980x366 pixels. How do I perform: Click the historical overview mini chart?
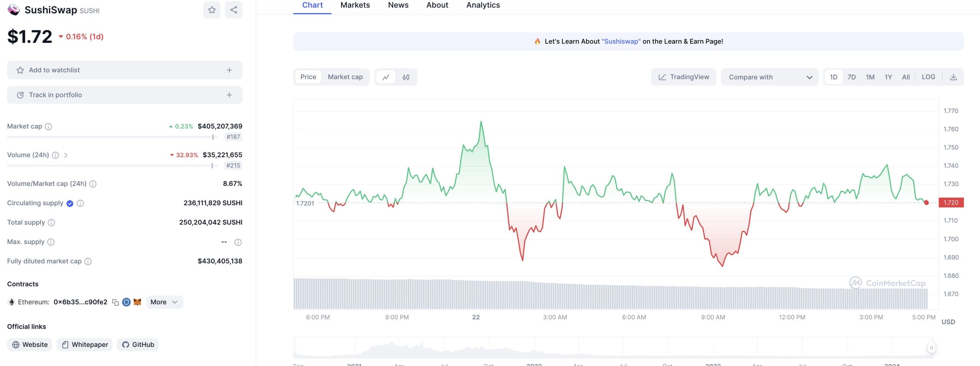click(612, 348)
